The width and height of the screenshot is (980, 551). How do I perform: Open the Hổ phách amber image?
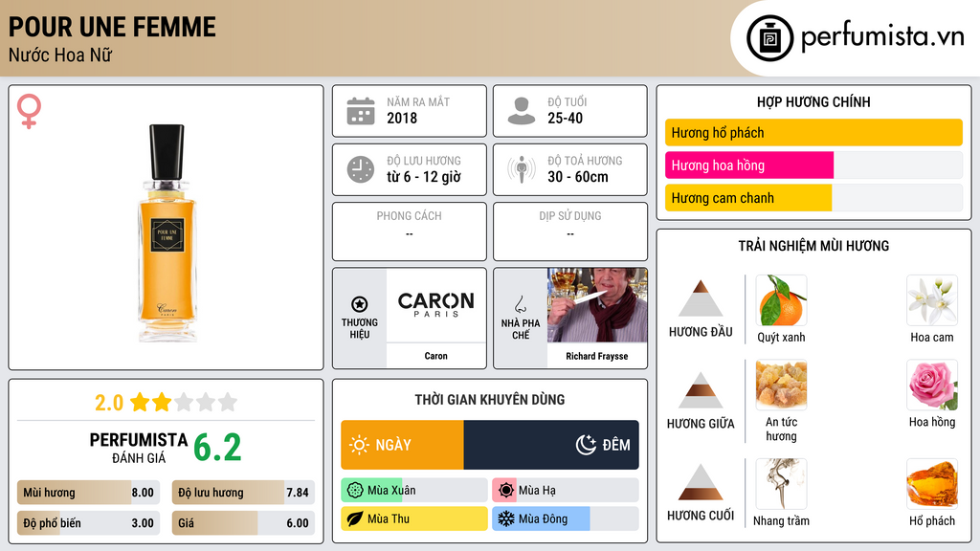pyautogui.click(x=932, y=483)
